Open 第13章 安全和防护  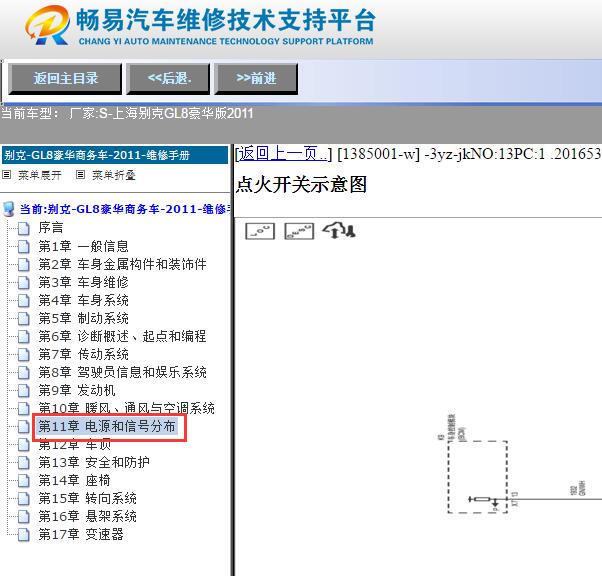point(94,462)
